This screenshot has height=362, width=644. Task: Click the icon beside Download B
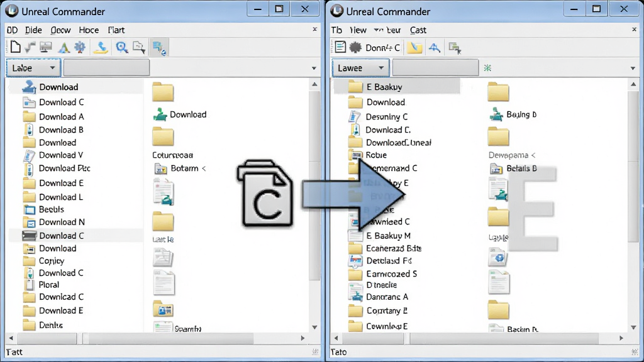coord(29,129)
